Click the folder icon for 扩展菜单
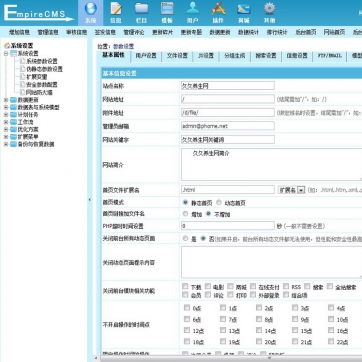The image size is (362, 362). click(13, 137)
